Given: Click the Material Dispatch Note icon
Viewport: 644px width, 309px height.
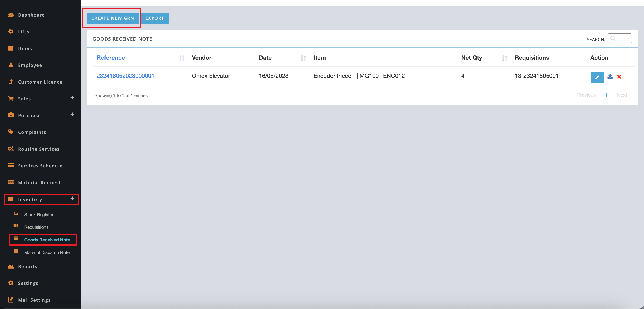Looking at the screenshot, I should pos(16,251).
